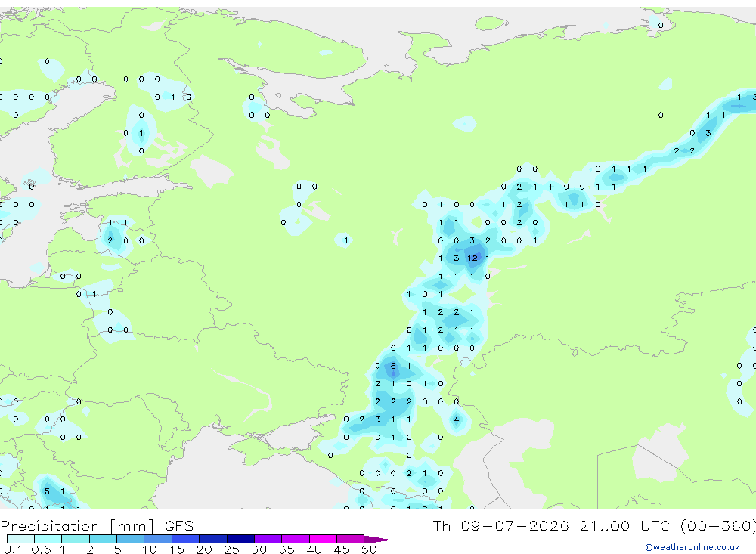Click the '40' legend scale label
Viewport: 756px width, 554px height.
pyautogui.click(x=314, y=549)
